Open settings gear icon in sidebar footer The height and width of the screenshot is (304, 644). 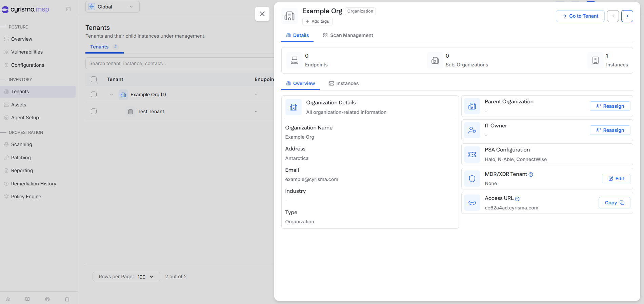[8, 299]
